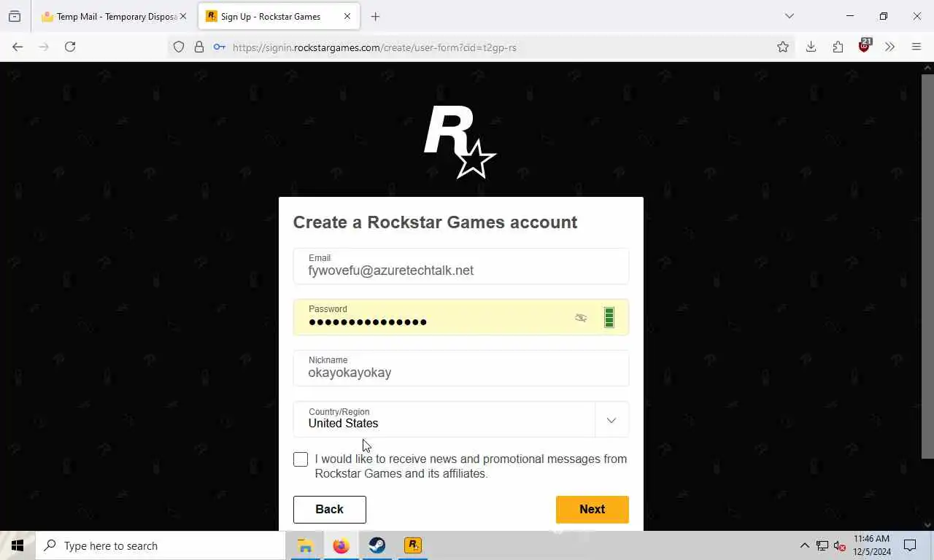Close the Temp Mail tab

(x=183, y=16)
